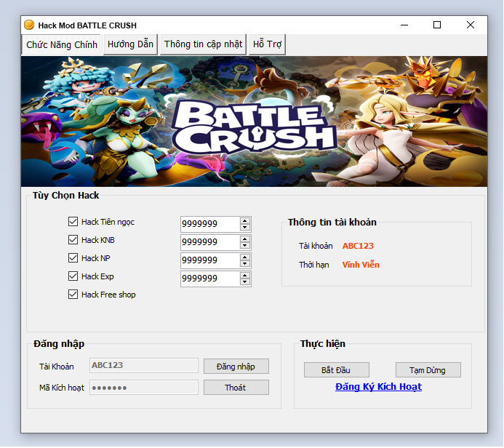Increase the Hack Tiên ngọc value with up arrow
This screenshot has width=504, height=448.
[x=245, y=221]
